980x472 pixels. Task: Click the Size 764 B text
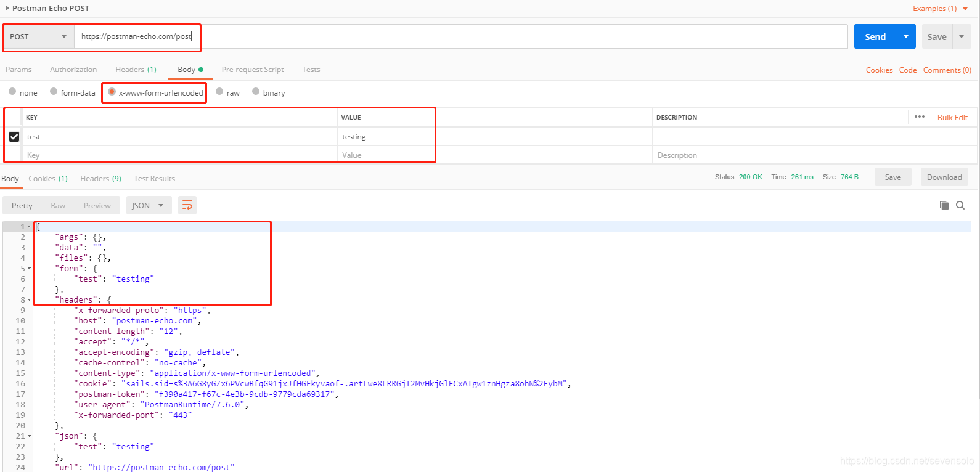point(840,177)
